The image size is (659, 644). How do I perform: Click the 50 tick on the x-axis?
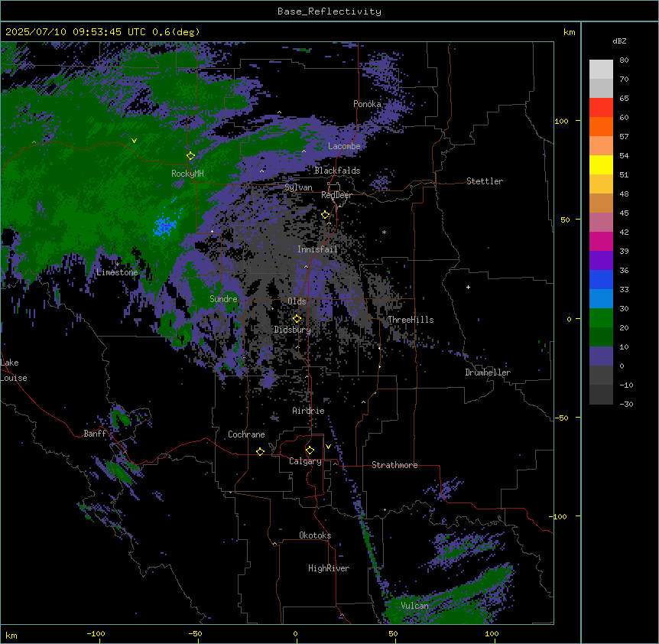click(x=393, y=634)
